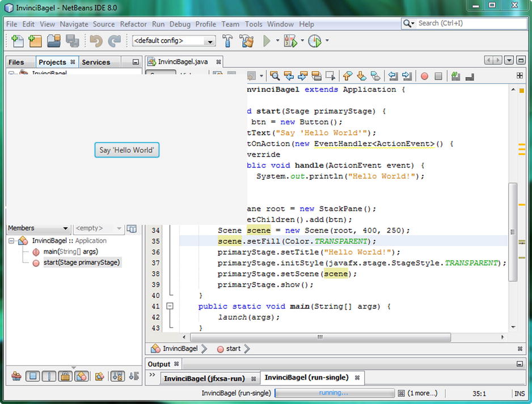
Task: Click Next Bookmark editor icon
Action: coord(361,76)
